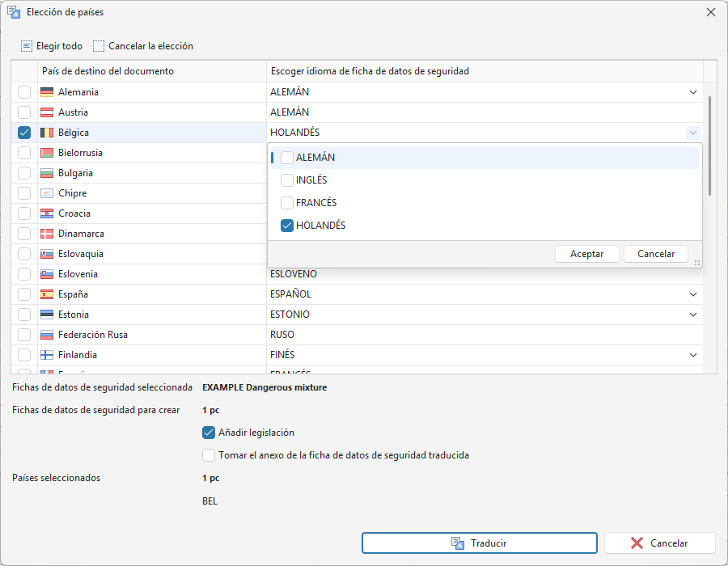
Task: Check FRANCÉS in the language dropdown list
Action: pos(287,203)
